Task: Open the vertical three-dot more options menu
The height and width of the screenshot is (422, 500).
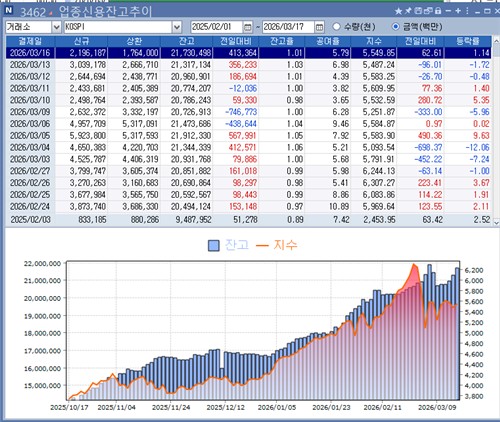Action: point(467,11)
